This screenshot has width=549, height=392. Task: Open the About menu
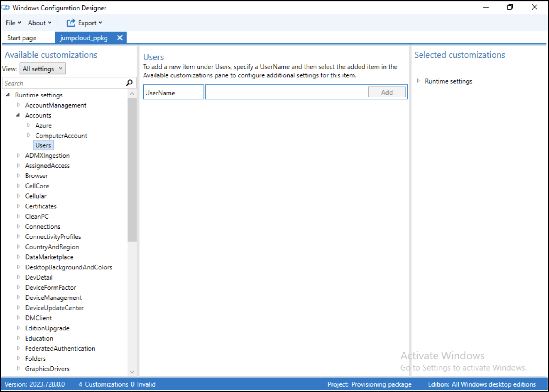tap(40, 23)
